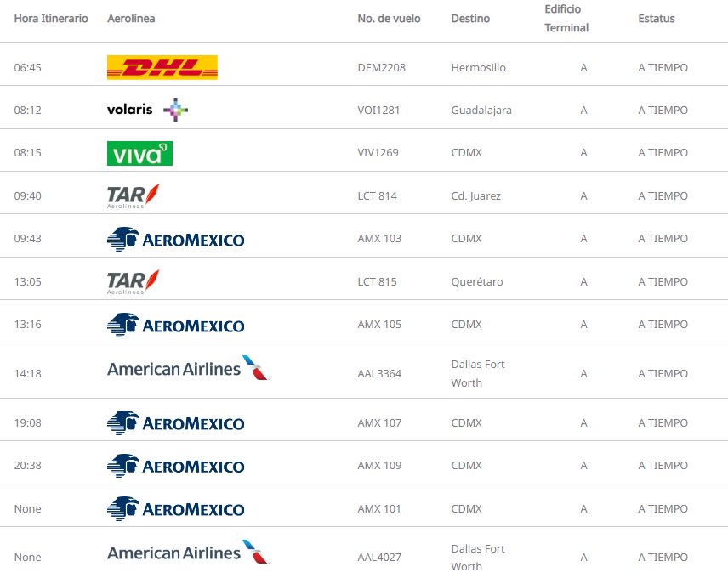Click flight number VOI1281
The width and height of the screenshot is (728, 578).
[x=379, y=110]
